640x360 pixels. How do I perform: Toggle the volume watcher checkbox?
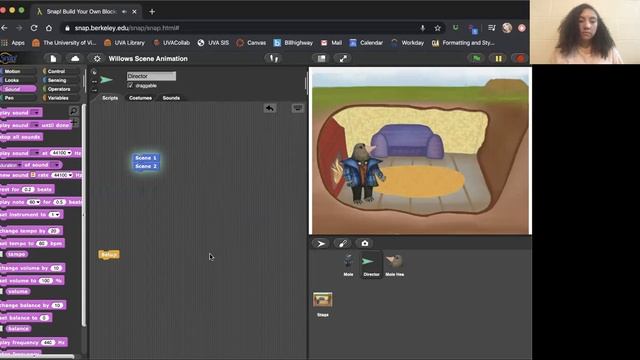click(x=2, y=291)
